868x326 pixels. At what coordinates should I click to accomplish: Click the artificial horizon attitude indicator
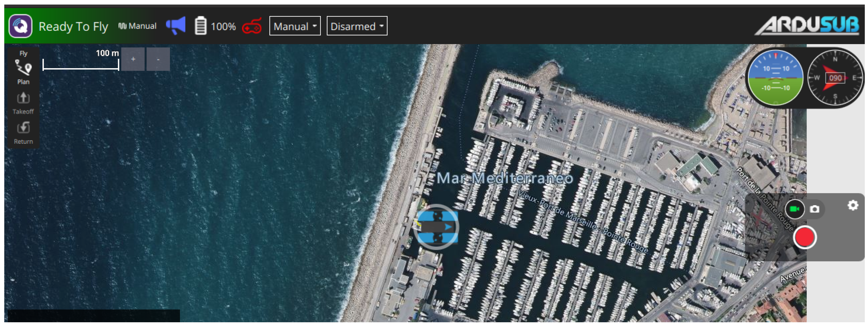tap(776, 78)
